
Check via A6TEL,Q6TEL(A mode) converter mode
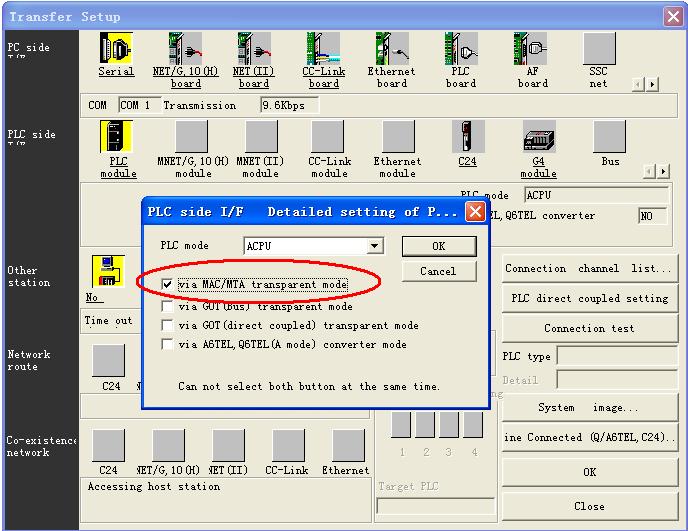point(168,345)
